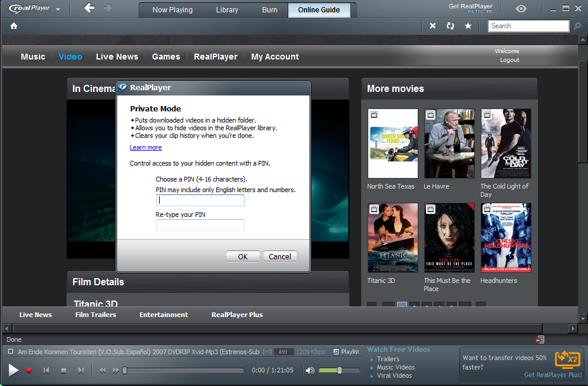Go back with the back arrow

tap(89, 8)
